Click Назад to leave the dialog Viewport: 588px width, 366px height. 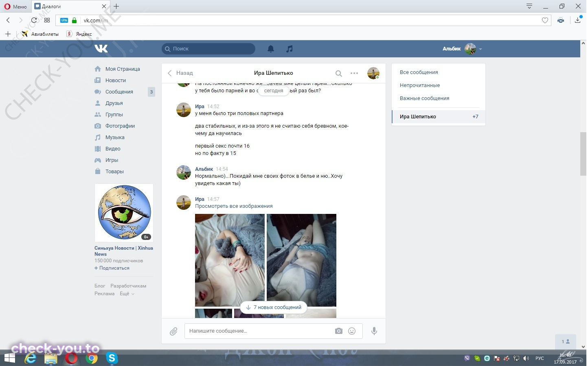[x=180, y=73]
